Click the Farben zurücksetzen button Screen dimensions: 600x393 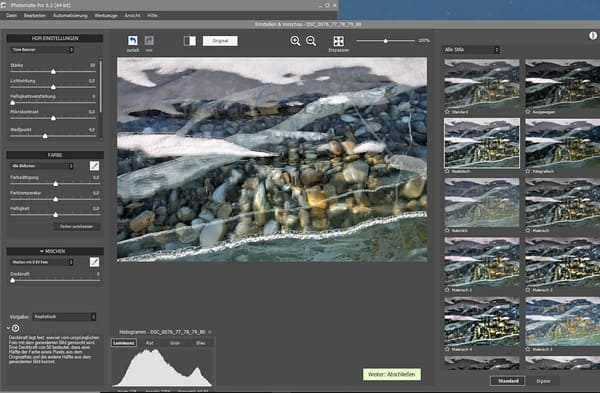[x=77, y=227]
